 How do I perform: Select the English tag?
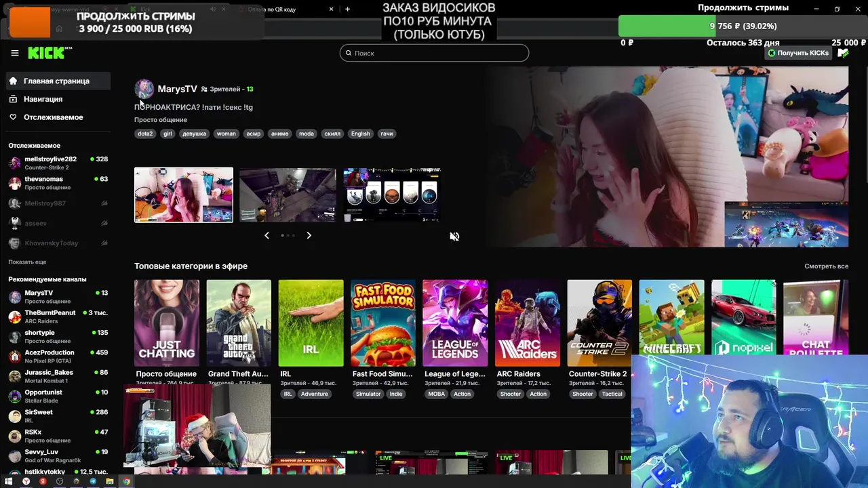(361, 134)
